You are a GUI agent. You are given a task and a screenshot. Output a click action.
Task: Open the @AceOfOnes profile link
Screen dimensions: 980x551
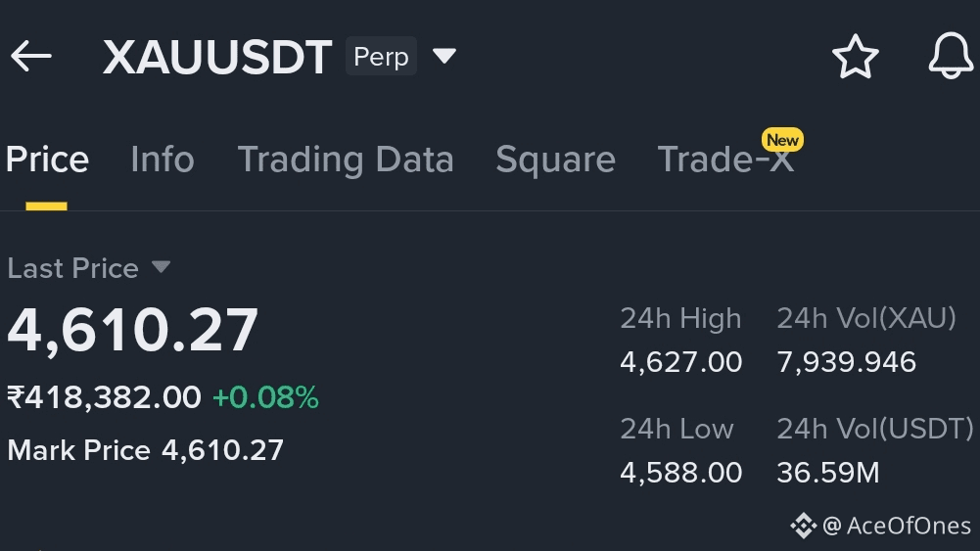898,526
